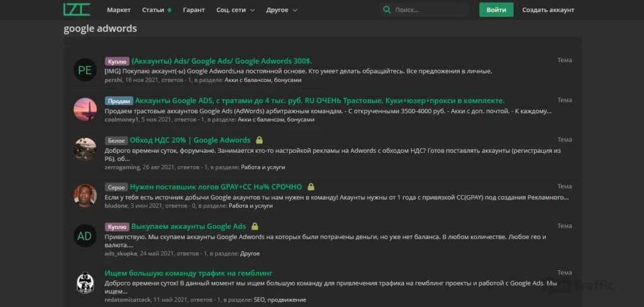Open the Гарант section
This screenshot has height=307, width=644.
(194, 10)
